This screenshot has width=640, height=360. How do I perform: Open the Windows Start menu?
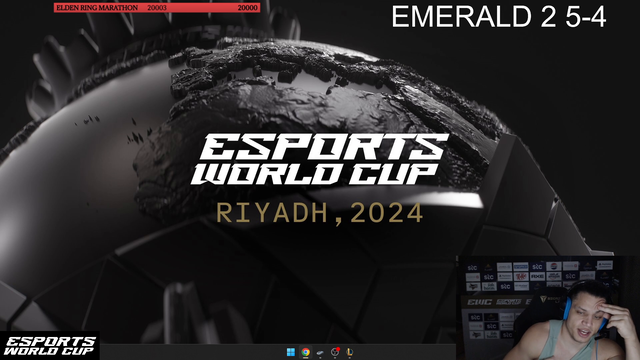291,352
